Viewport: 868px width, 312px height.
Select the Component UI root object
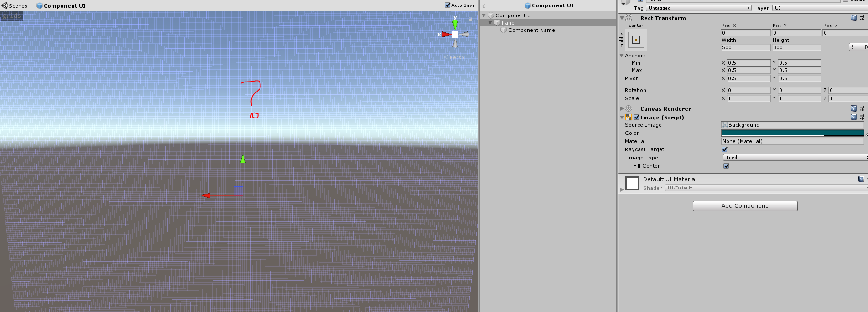[x=514, y=15]
